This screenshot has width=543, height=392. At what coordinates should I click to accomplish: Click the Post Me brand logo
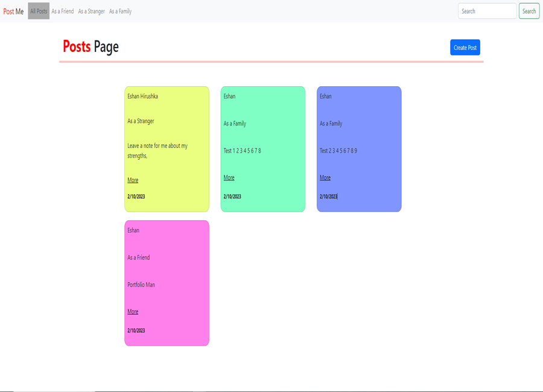pos(13,11)
